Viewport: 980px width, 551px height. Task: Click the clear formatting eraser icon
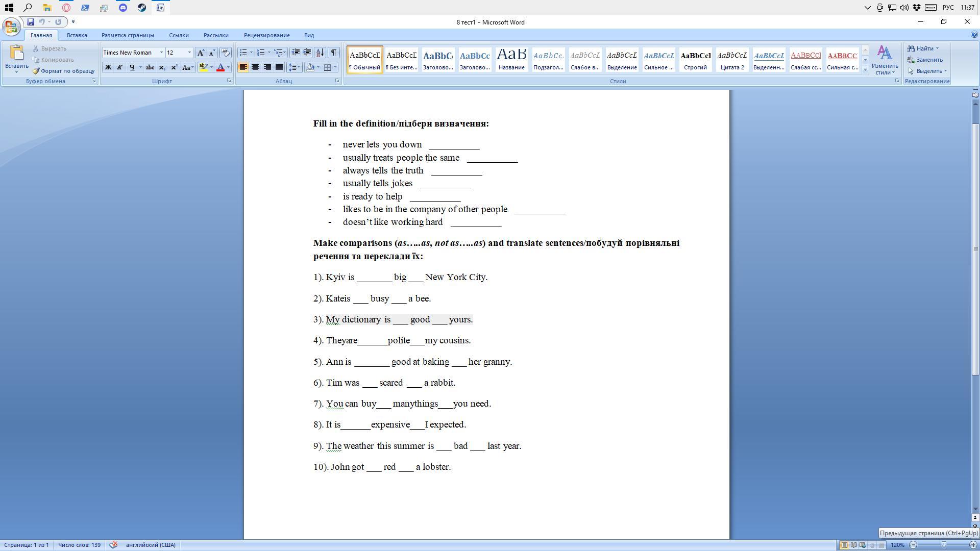(x=225, y=53)
